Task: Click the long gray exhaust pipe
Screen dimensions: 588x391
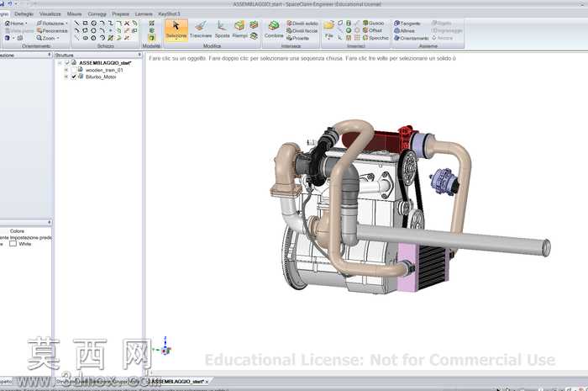Action: point(454,240)
